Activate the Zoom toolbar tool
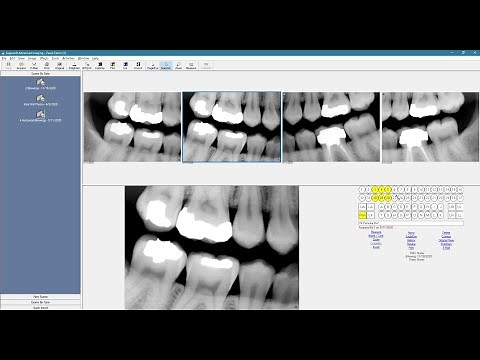480x360 pixels. point(178,66)
